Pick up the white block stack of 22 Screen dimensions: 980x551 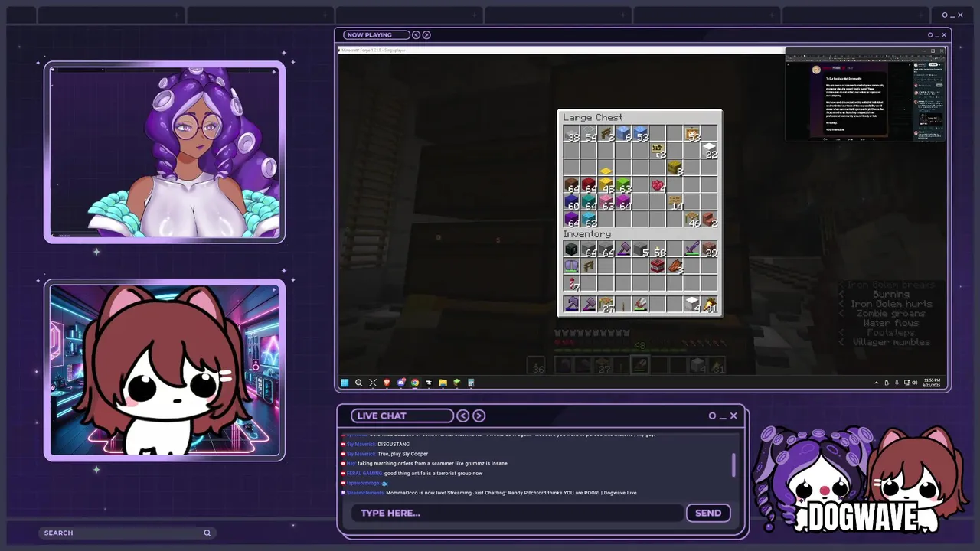710,151
